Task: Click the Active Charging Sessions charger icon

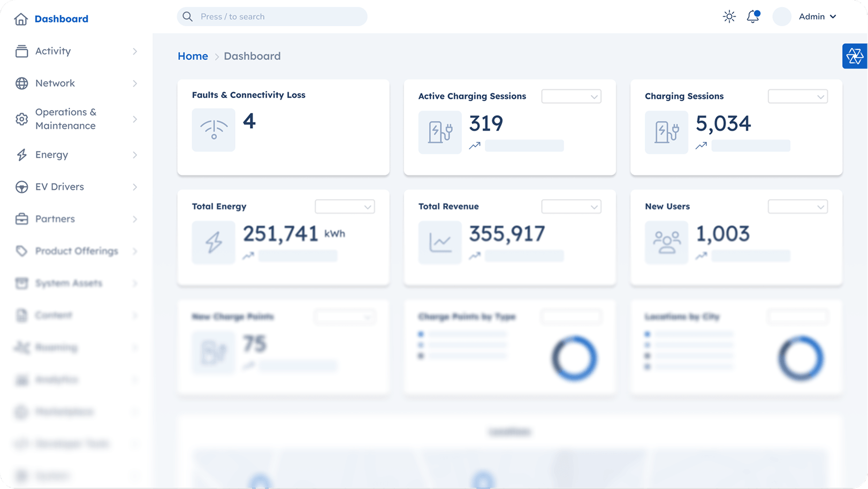Action: [440, 132]
